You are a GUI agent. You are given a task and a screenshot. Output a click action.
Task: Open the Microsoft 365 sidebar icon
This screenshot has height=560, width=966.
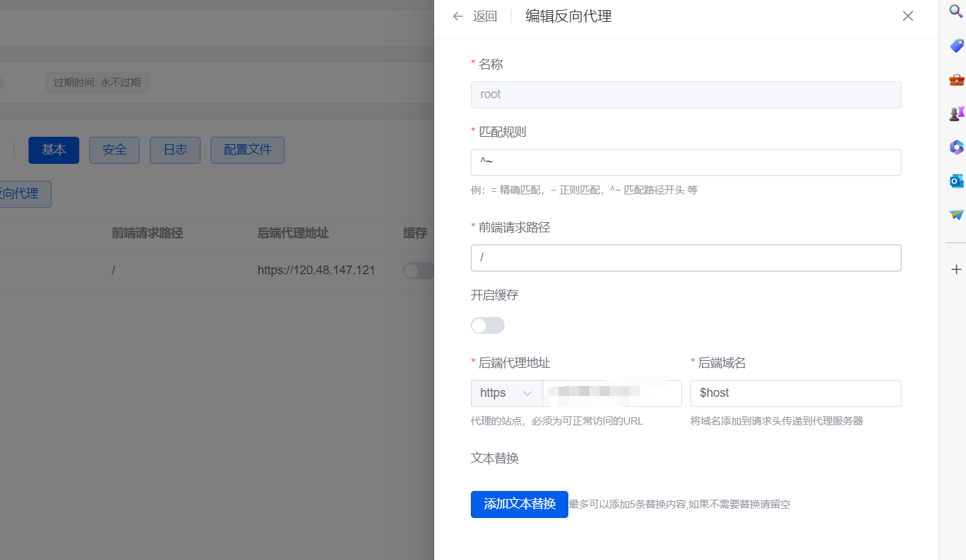point(957,147)
